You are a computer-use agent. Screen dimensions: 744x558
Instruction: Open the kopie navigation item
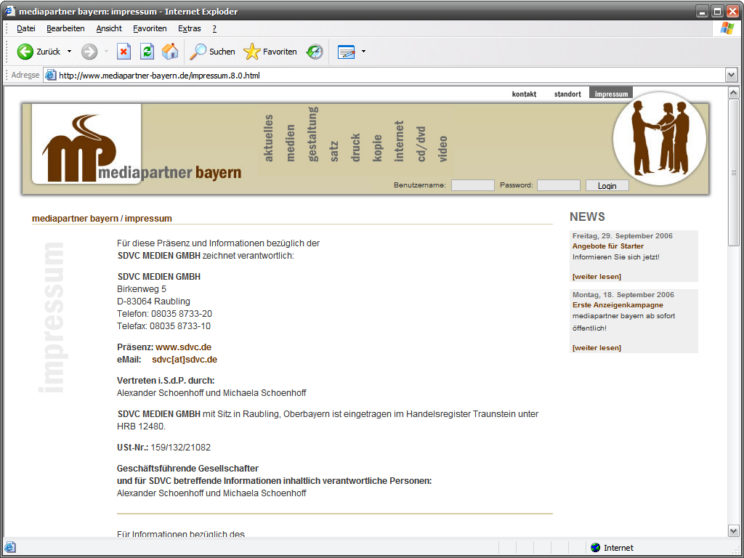377,148
